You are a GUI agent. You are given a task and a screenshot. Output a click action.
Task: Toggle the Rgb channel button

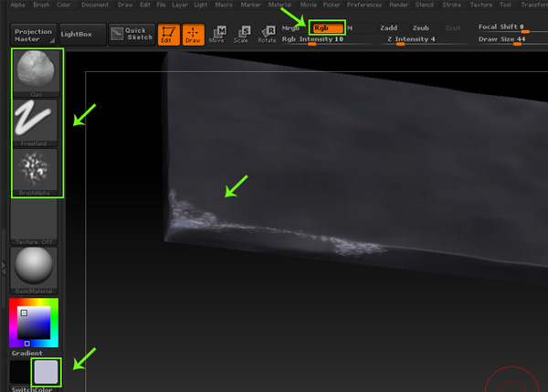[325, 28]
